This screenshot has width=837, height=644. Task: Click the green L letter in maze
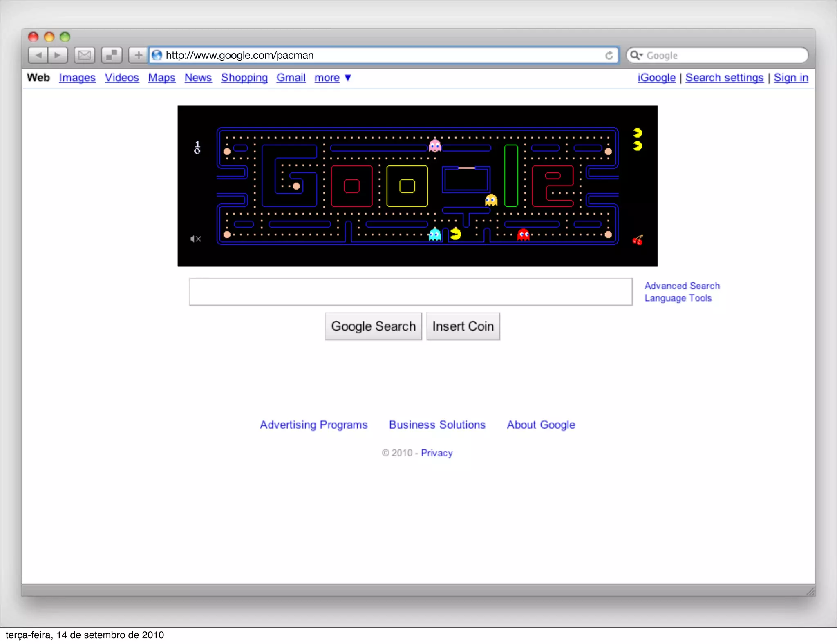pos(511,176)
